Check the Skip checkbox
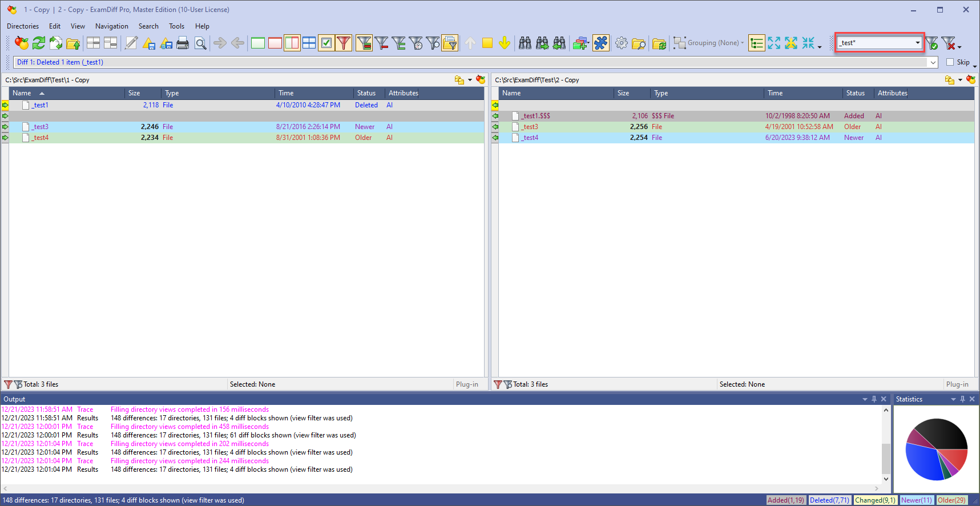980x506 pixels. pyautogui.click(x=950, y=62)
